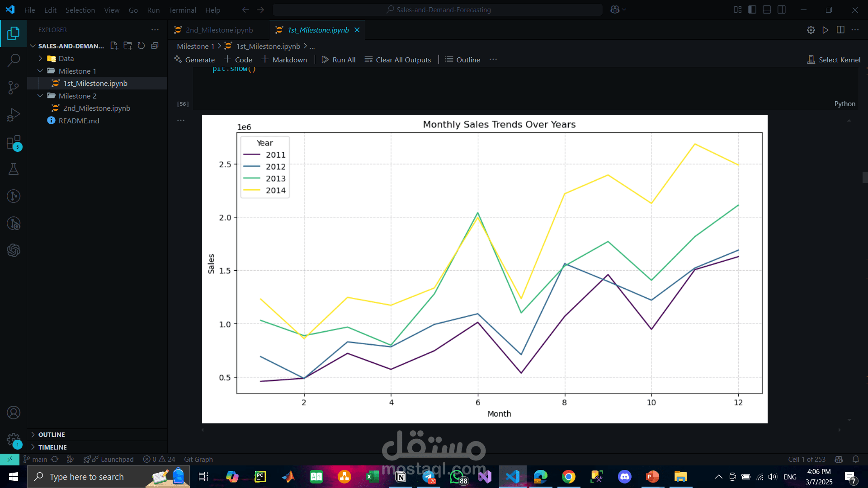868x488 pixels.
Task: Expand the OUTLINE section
Action: (x=52, y=434)
